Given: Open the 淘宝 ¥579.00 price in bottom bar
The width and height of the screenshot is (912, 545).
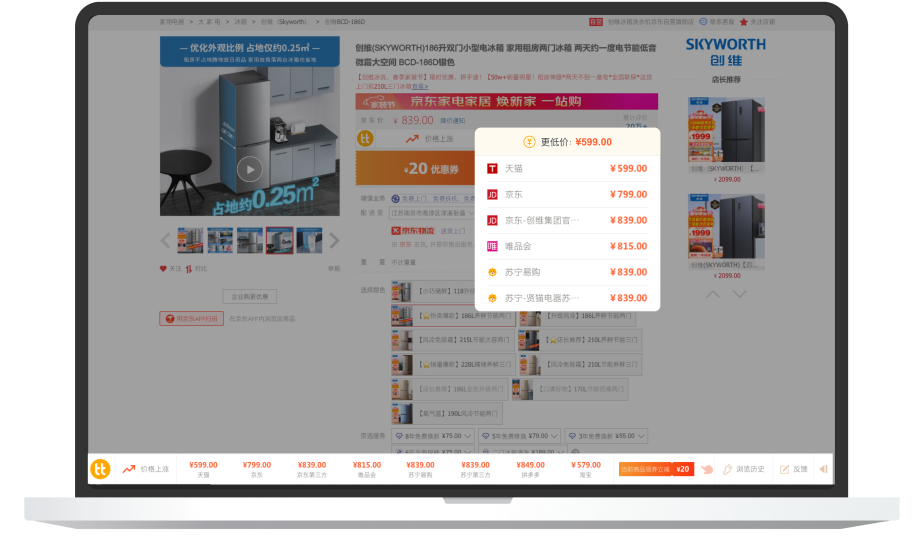Looking at the screenshot, I should tap(585, 469).
